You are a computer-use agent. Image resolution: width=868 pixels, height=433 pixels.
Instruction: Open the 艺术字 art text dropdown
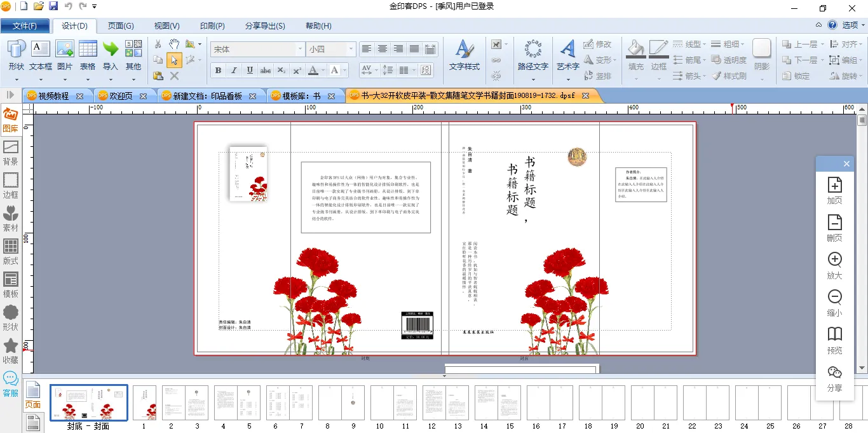click(568, 79)
